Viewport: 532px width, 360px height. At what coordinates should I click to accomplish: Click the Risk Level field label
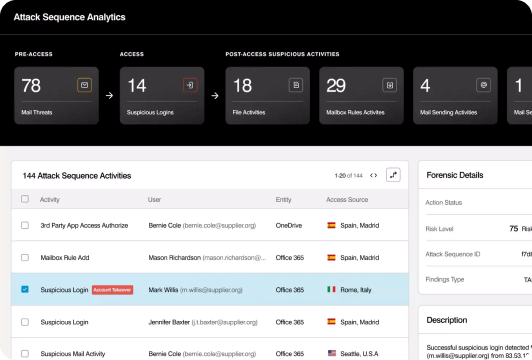(x=439, y=229)
